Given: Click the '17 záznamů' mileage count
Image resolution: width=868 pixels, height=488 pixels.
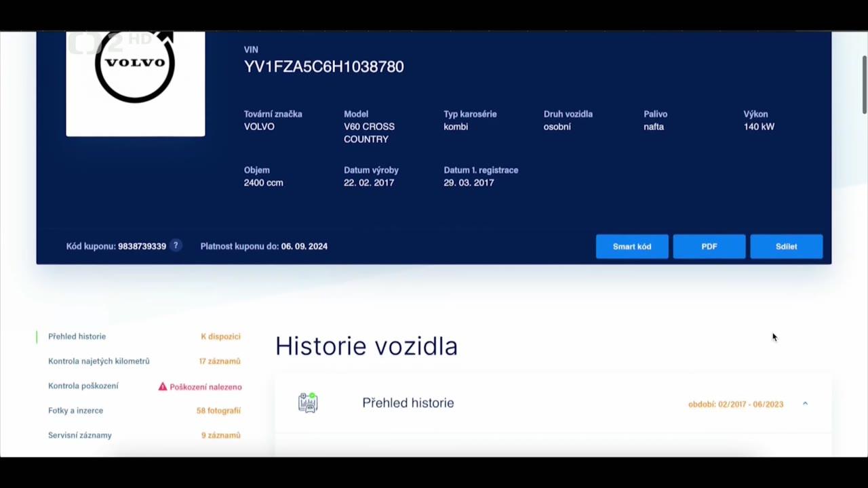Looking at the screenshot, I should (220, 361).
